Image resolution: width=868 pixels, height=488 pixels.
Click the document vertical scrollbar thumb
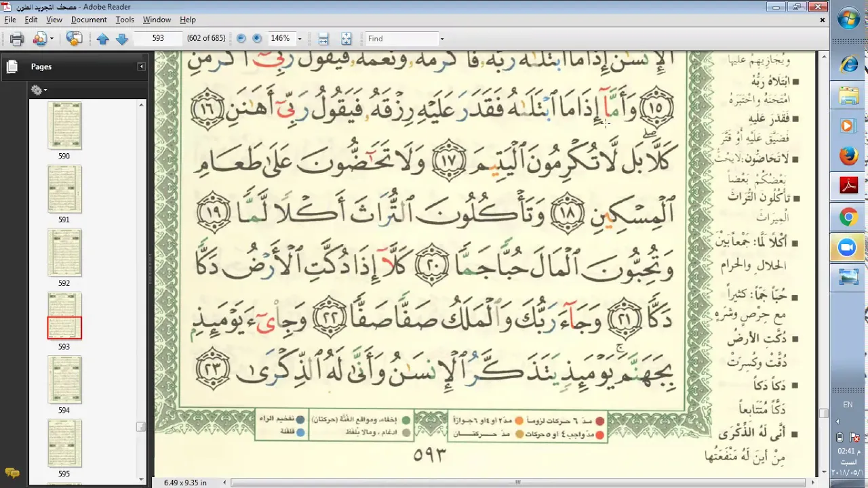pyautogui.click(x=823, y=413)
